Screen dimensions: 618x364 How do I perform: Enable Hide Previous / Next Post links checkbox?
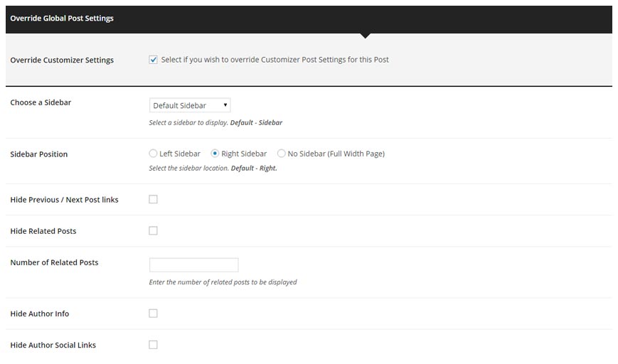pos(154,200)
